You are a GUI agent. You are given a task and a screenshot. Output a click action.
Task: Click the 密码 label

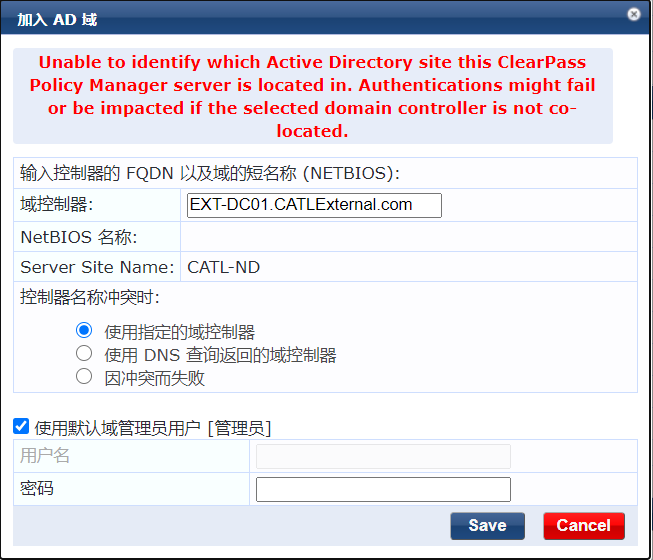point(37,489)
